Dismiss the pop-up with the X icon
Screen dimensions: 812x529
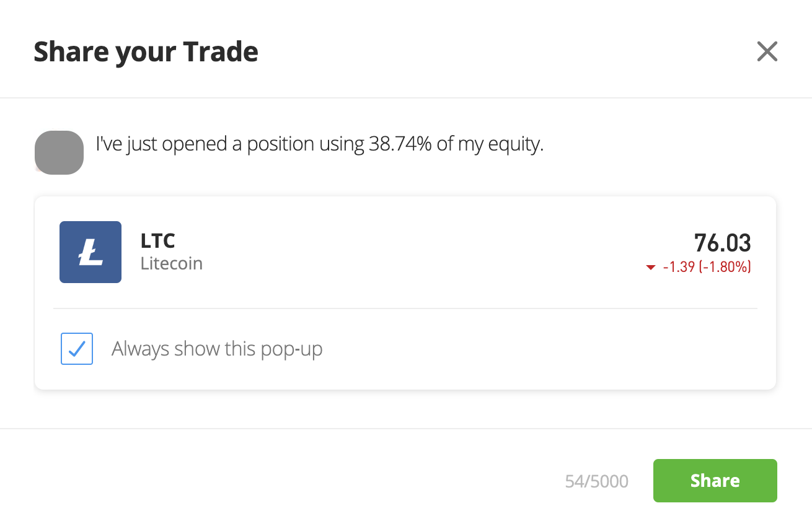767,51
